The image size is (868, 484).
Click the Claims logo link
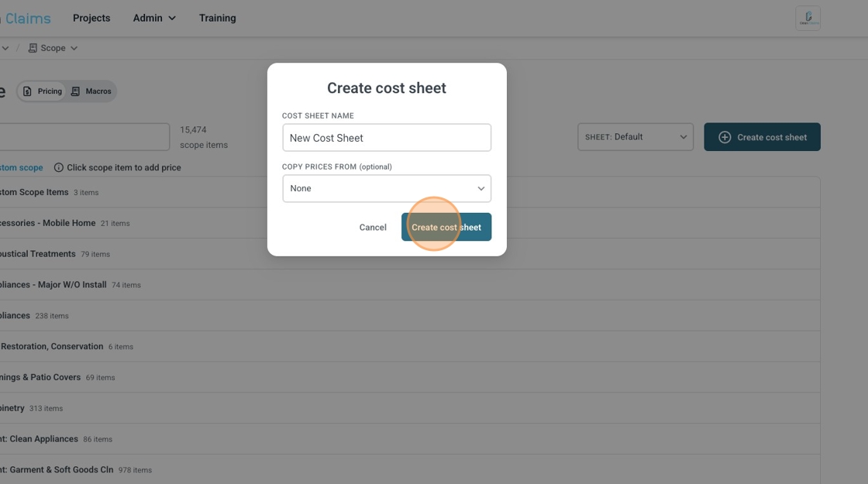point(27,18)
